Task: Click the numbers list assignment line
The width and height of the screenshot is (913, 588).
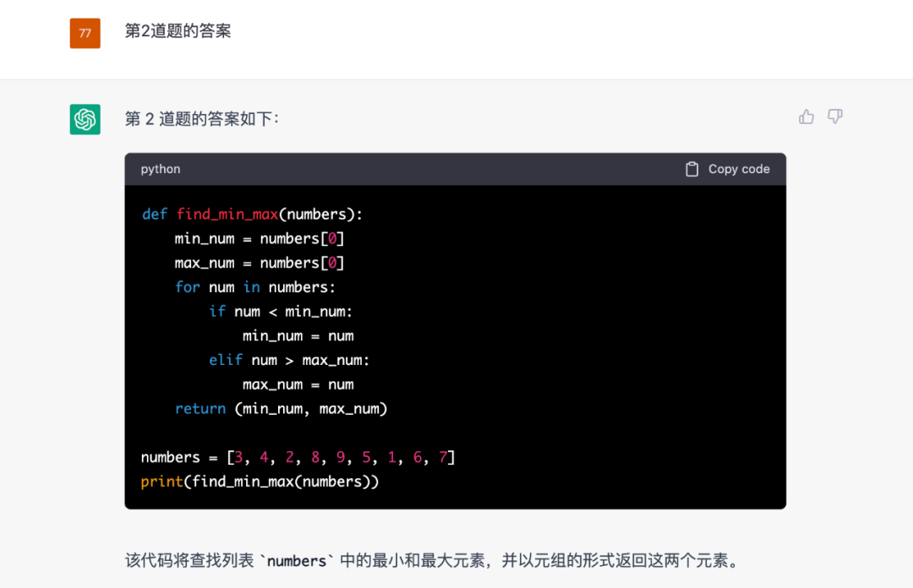Action: [298, 458]
